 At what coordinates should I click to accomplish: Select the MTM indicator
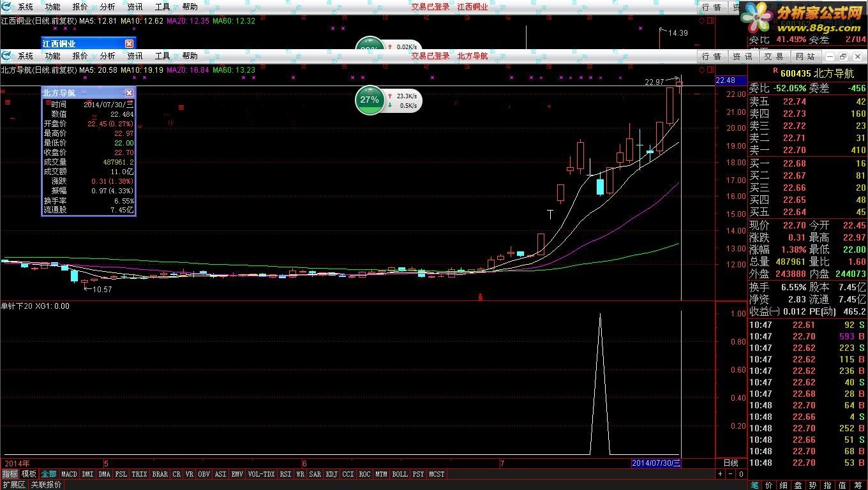tap(381, 474)
